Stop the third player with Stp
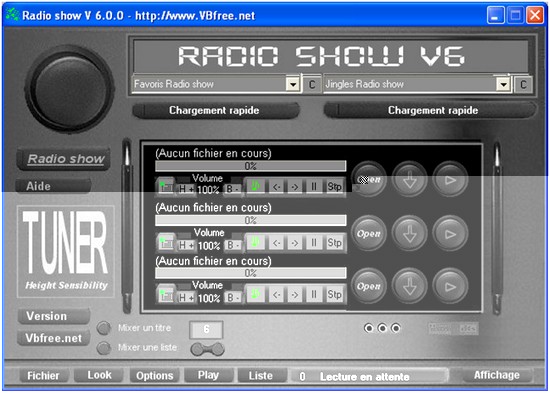 (x=334, y=295)
